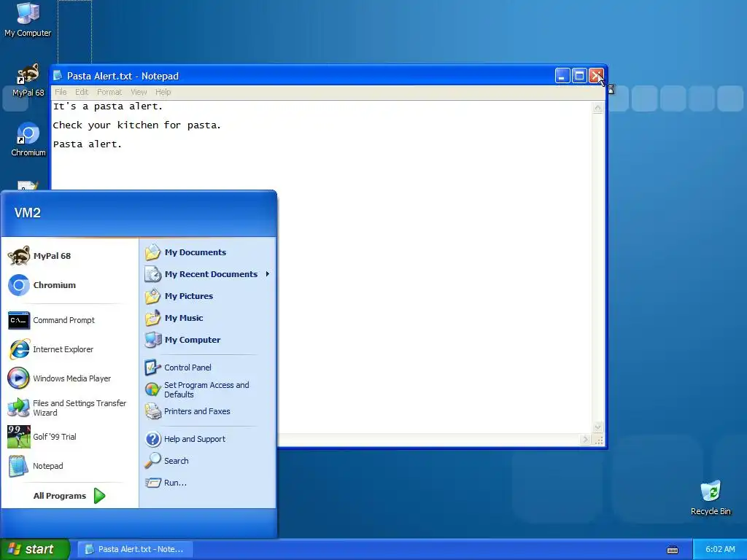Image resolution: width=747 pixels, height=560 pixels.
Task: Close the Pasta Alert.txt Notepad window
Action: (597, 76)
